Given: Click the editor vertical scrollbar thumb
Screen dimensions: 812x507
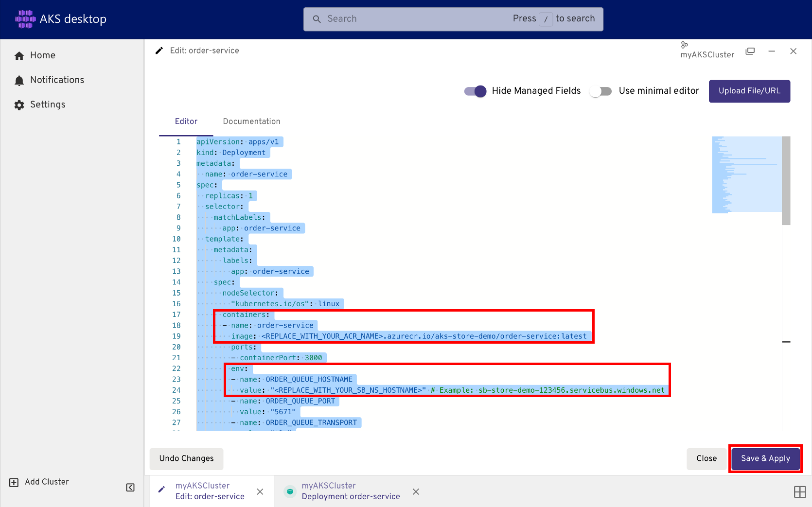Looking at the screenshot, I should pyautogui.click(x=786, y=180).
